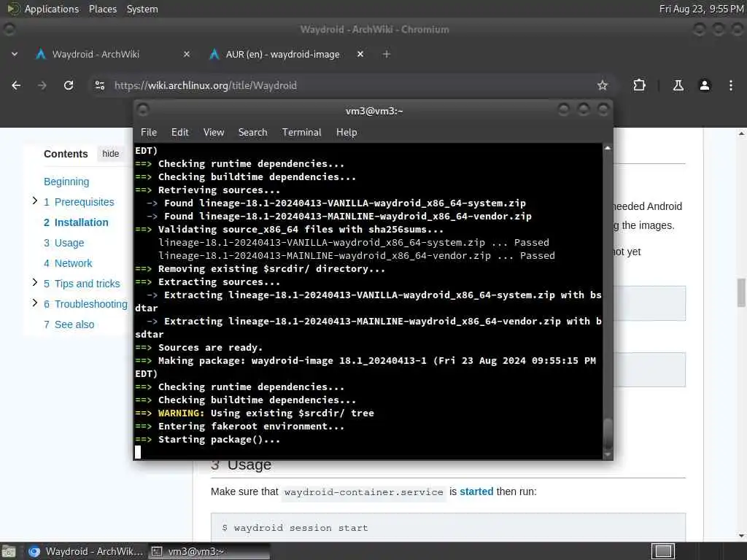
Task: Open the Extensions puzzle icon
Action: pos(639,85)
